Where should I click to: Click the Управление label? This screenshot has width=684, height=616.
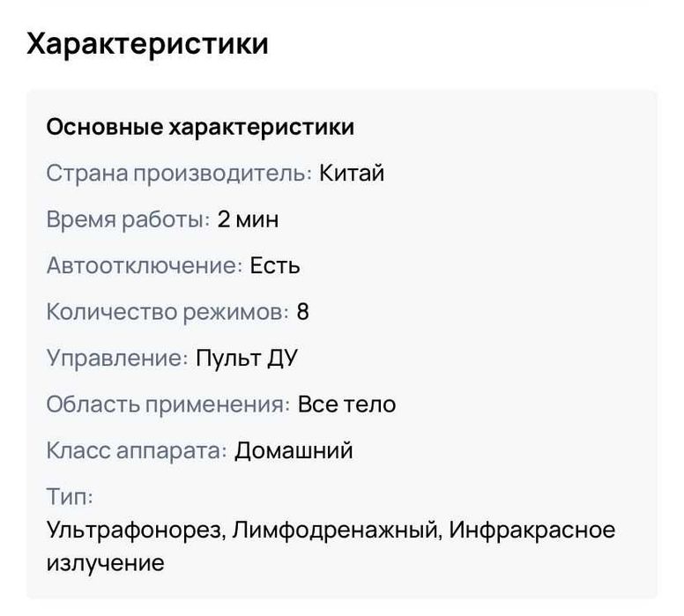(x=117, y=358)
